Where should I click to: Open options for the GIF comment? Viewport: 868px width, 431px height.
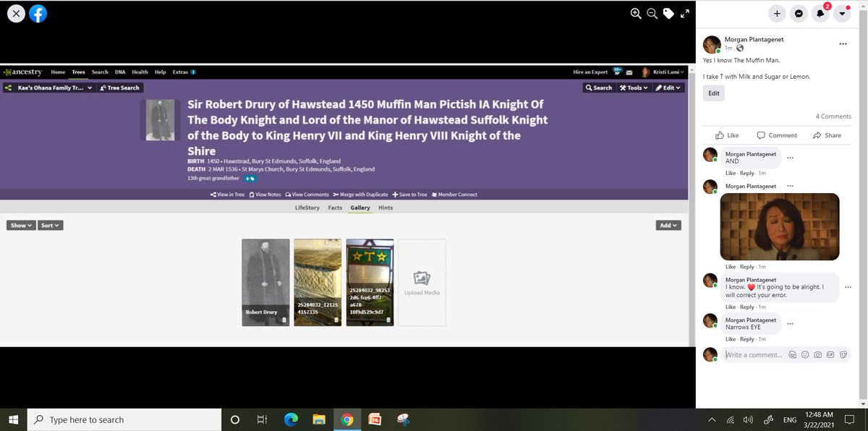point(790,186)
